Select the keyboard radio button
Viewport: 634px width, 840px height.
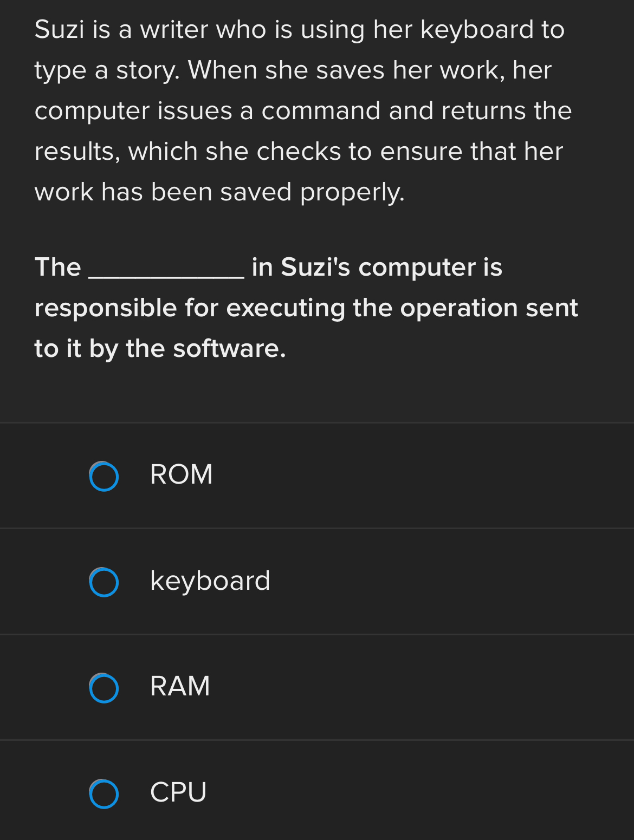coord(105,582)
